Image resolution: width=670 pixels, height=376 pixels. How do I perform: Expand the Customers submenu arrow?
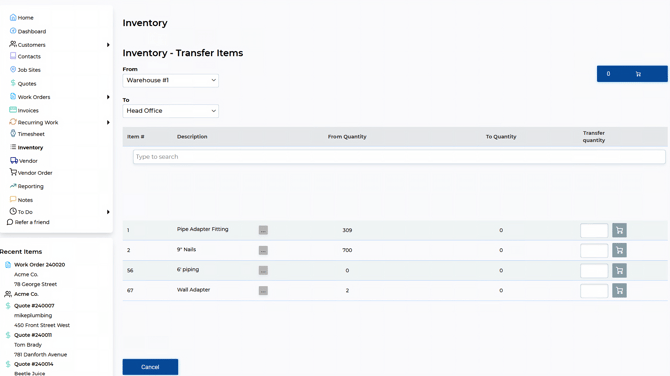coord(108,44)
